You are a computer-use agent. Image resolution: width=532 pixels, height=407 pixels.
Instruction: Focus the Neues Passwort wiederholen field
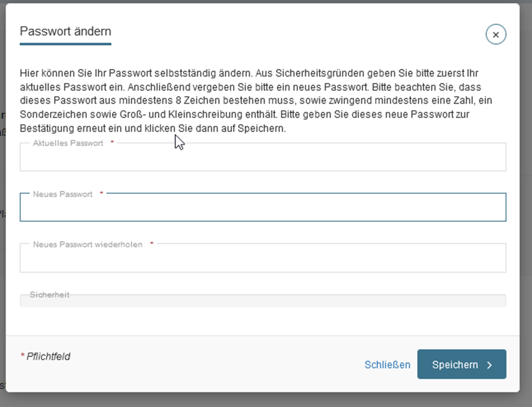pos(263,258)
